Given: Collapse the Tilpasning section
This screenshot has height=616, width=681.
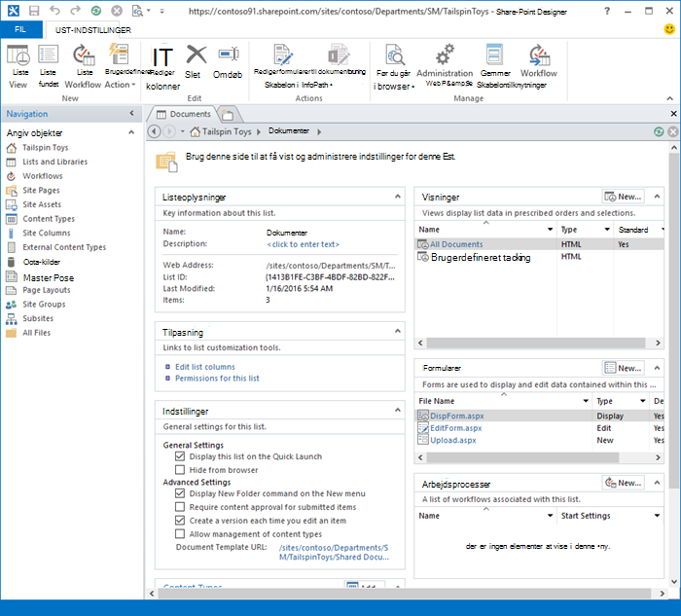Looking at the screenshot, I should (x=397, y=331).
